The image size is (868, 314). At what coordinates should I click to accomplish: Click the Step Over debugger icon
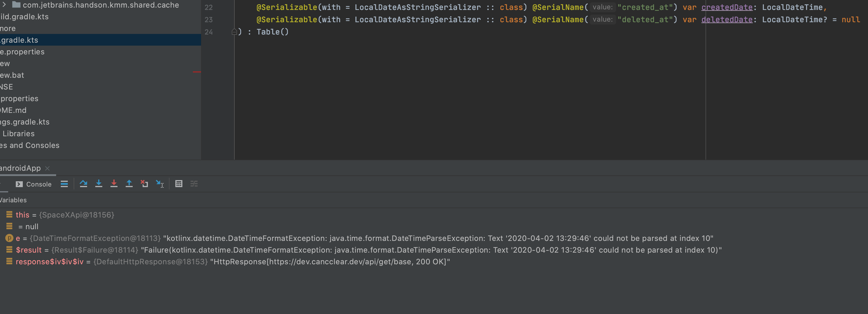point(84,184)
